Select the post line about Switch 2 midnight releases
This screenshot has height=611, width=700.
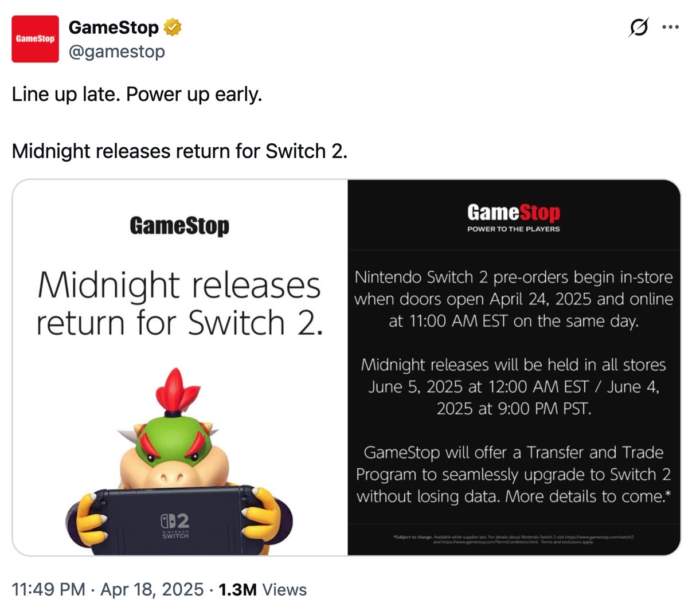point(179,151)
